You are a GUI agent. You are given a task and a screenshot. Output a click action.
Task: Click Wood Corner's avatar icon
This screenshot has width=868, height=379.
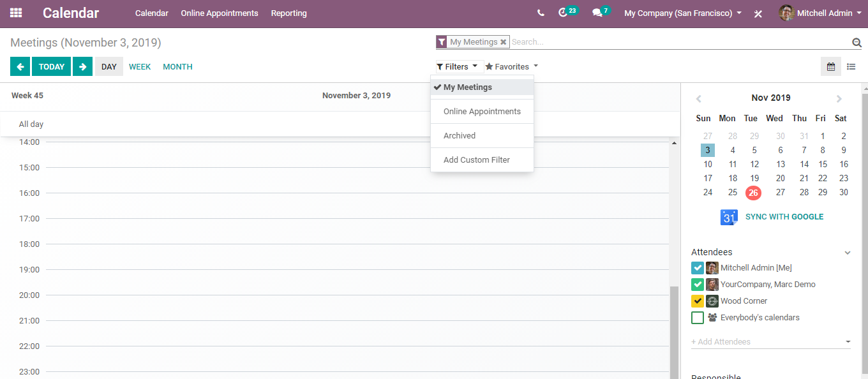pyautogui.click(x=712, y=301)
